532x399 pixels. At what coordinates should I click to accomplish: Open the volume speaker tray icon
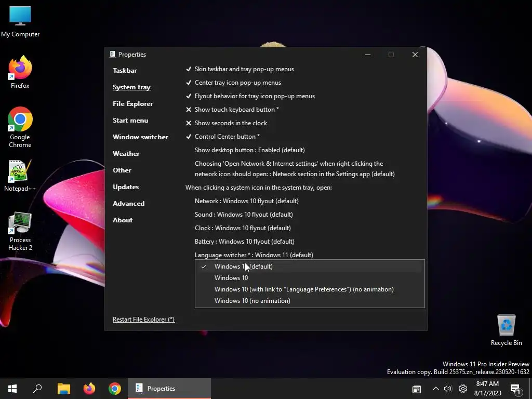point(448,389)
